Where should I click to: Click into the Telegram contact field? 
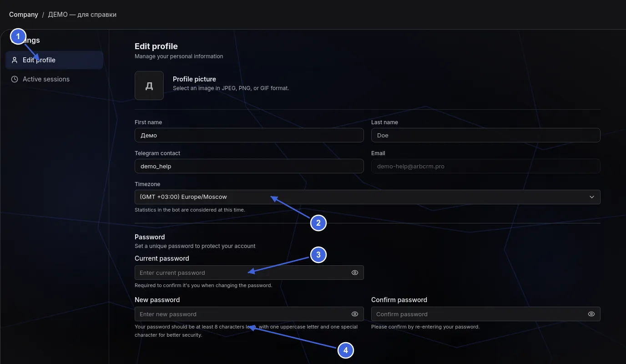249,166
